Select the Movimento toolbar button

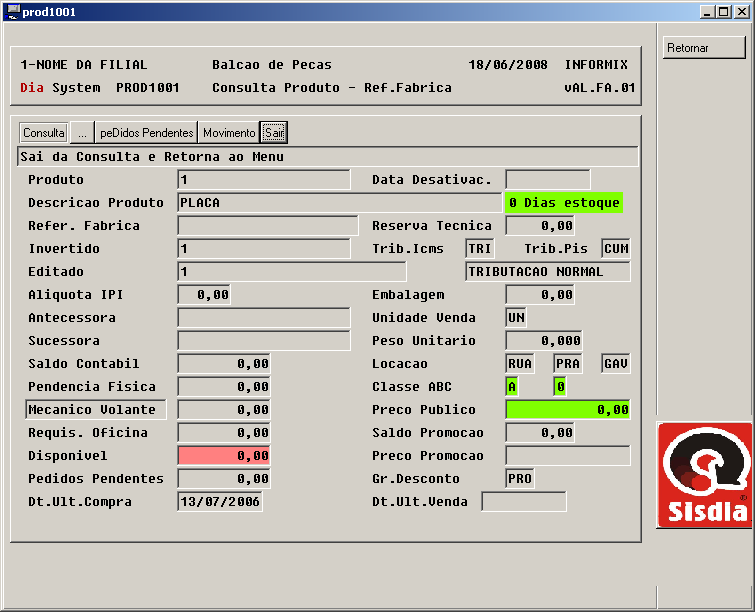(228, 133)
